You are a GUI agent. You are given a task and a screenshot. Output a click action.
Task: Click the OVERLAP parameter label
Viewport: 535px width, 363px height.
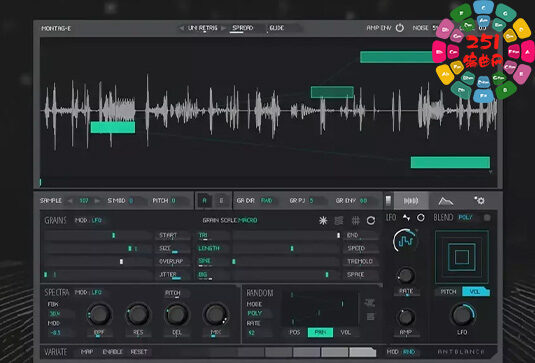(x=171, y=261)
